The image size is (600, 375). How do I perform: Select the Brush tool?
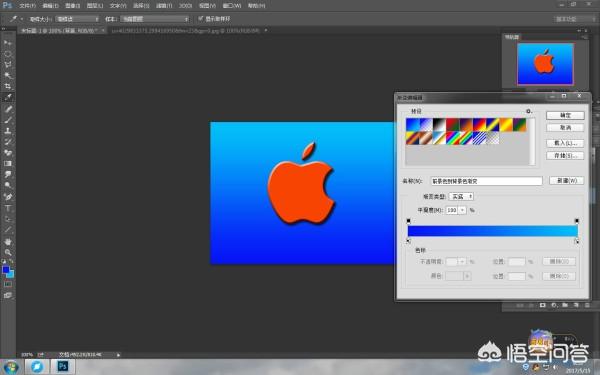[8, 120]
